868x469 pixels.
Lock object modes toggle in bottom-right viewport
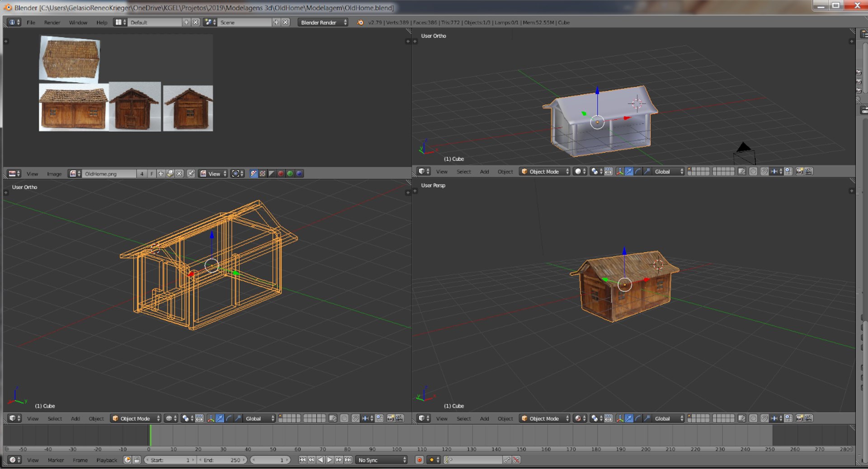click(x=741, y=419)
